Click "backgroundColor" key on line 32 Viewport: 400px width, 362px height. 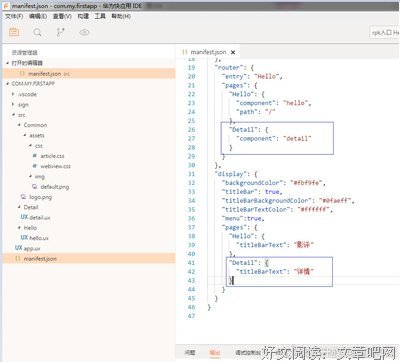252,183
